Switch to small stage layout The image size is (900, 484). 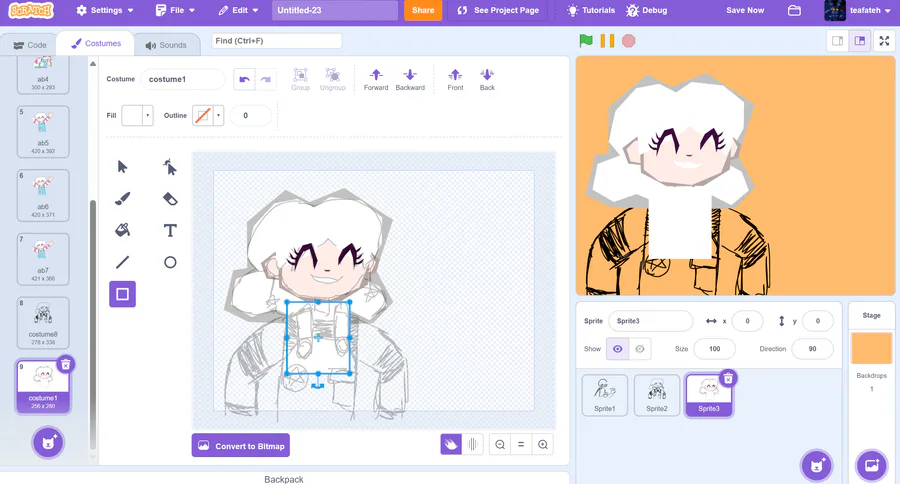coord(837,41)
